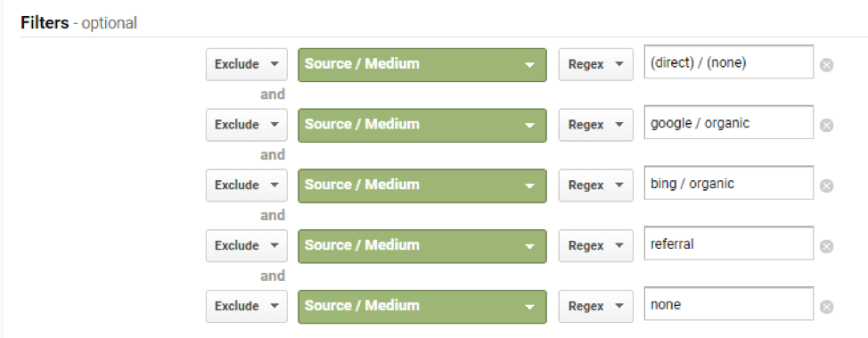Remove the referral filter row
This screenshot has width=868, height=338.
click(826, 246)
